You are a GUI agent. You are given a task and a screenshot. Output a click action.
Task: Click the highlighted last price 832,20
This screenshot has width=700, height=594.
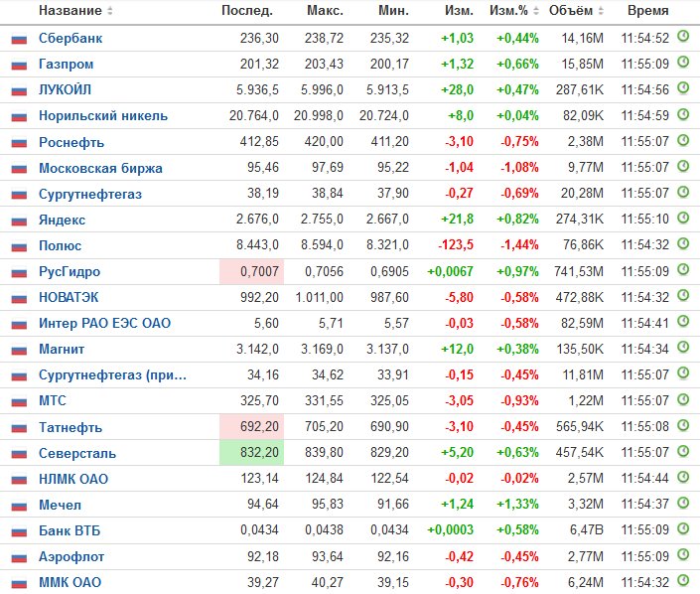[251, 452]
